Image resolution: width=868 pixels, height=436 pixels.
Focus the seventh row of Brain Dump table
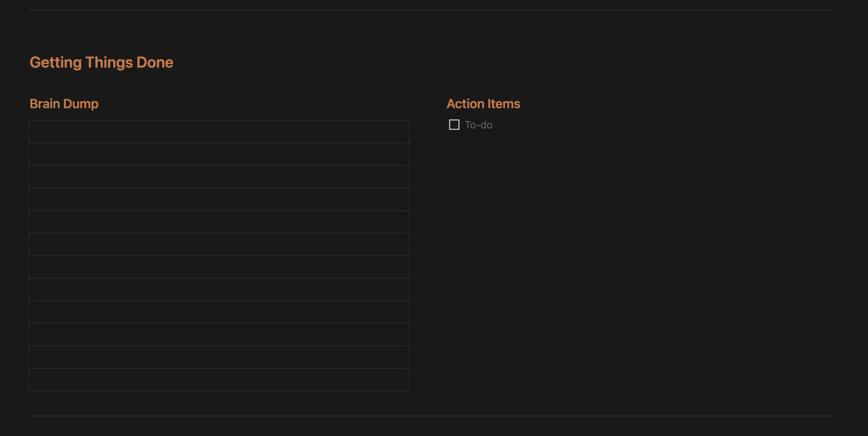(219, 267)
